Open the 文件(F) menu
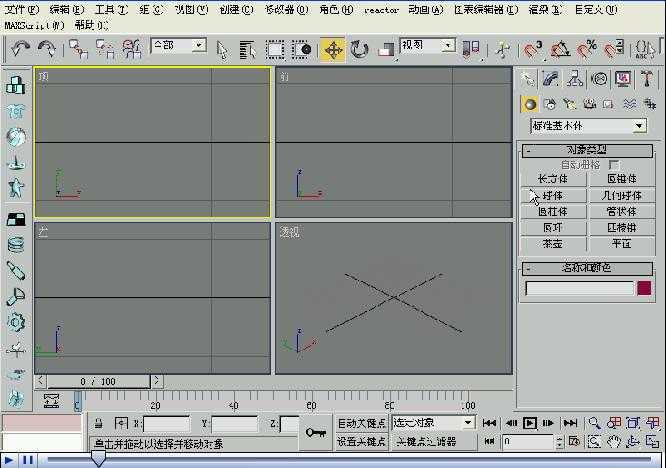666x468 pixels. 21,9
